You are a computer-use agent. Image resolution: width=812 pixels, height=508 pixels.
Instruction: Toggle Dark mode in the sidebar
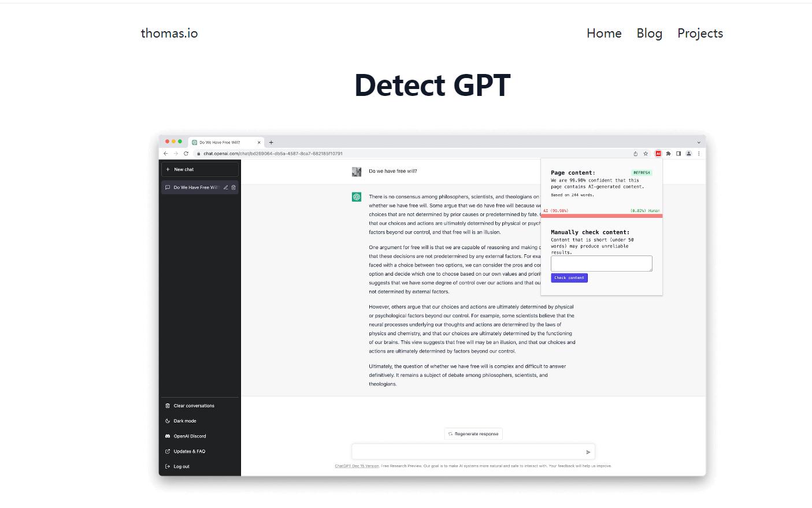(x=185, y=421)
